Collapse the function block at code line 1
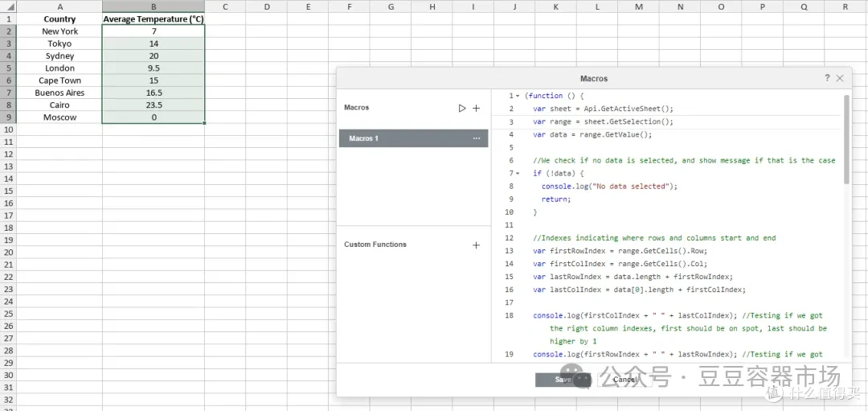The height and width of the screenshot is (411, 868). [x=518, y=96]
